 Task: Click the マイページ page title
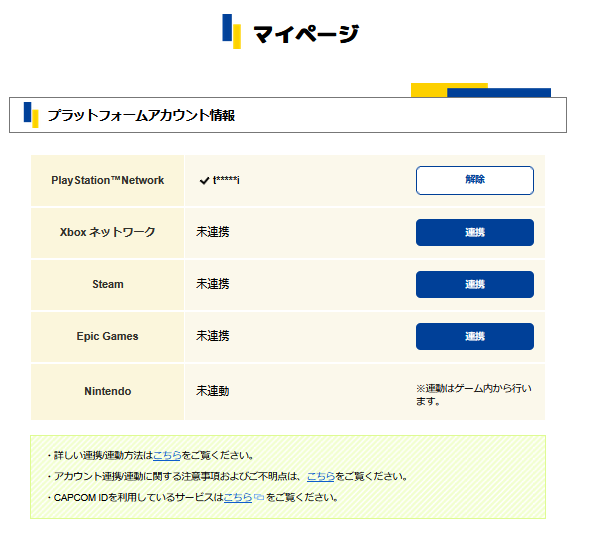pos(306,34)
